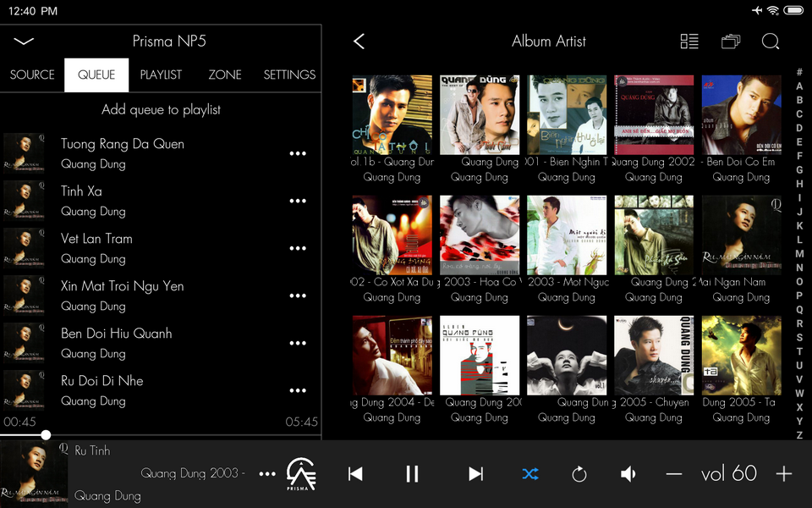812x508 pixels.
Task: Decrease volume with the minus button
Action: pos(674,474)
